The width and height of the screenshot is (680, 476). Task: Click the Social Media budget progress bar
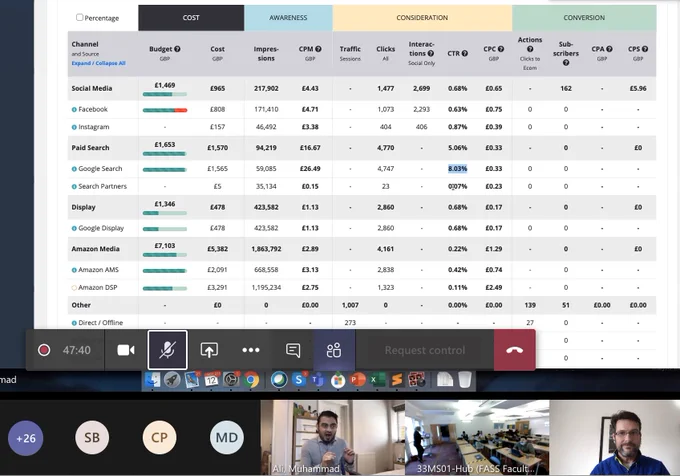pyautogui.click(x=165, y=94)
